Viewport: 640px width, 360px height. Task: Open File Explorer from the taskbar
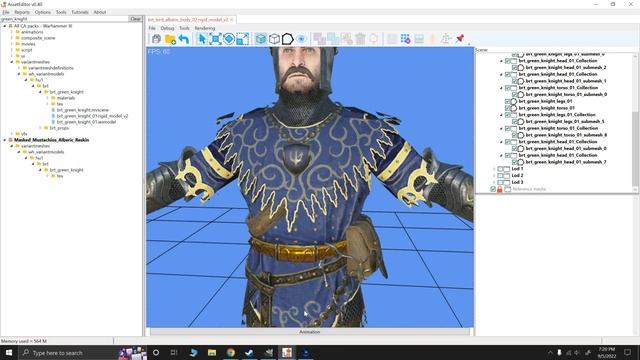pos(212,353)
